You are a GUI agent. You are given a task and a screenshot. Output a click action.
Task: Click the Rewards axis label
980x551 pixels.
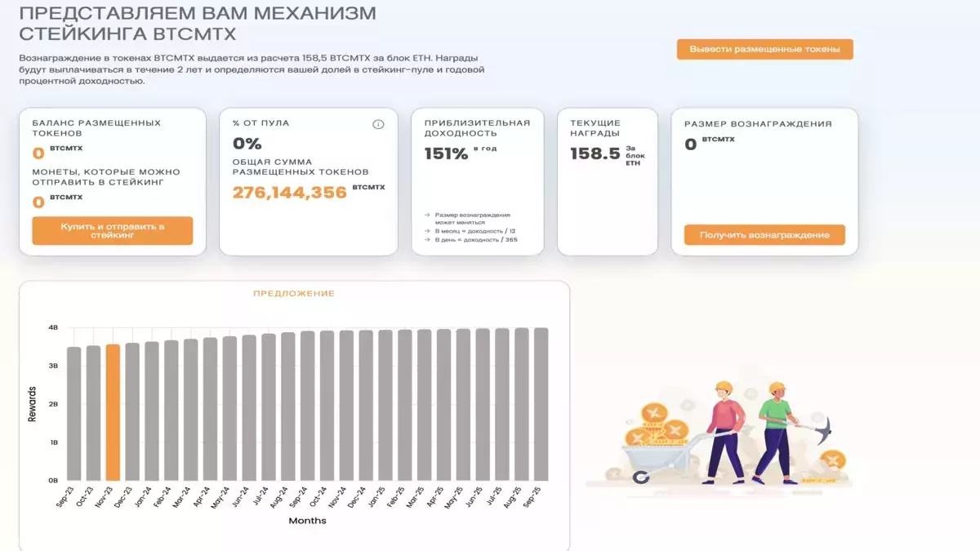pos(33,404)
